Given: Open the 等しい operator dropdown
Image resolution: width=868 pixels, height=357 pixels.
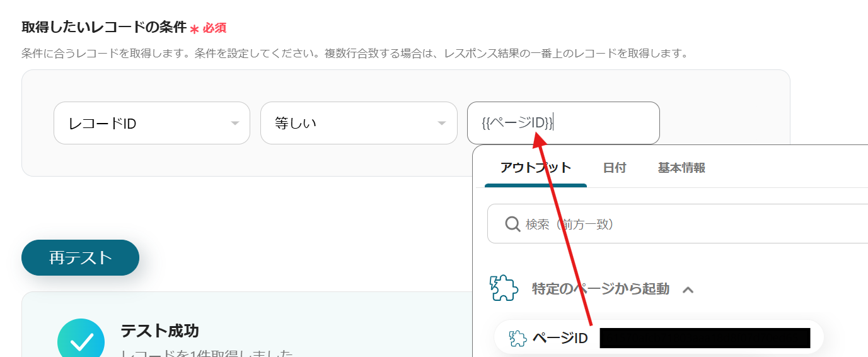Looking at the screenshot, I should [359, 123].
